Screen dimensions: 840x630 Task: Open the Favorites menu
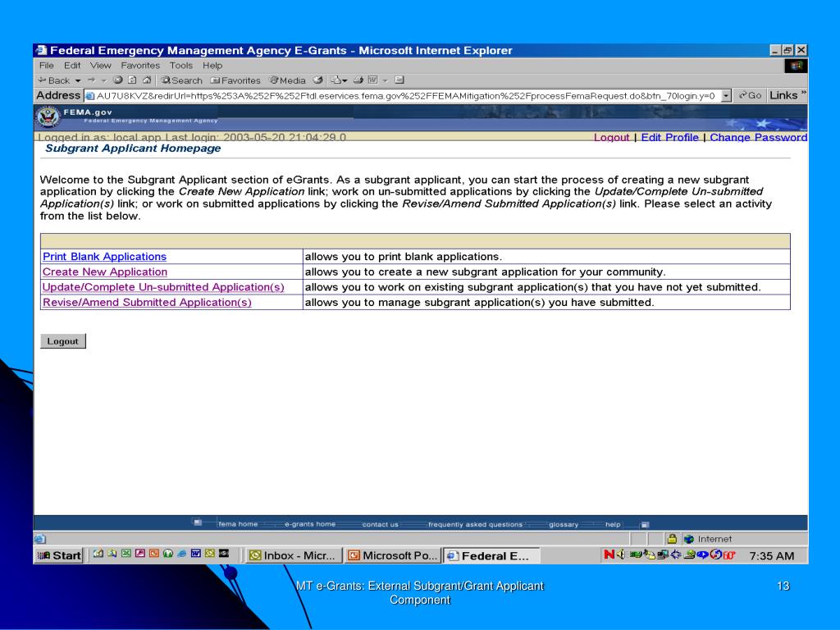[x=140, y=66]
